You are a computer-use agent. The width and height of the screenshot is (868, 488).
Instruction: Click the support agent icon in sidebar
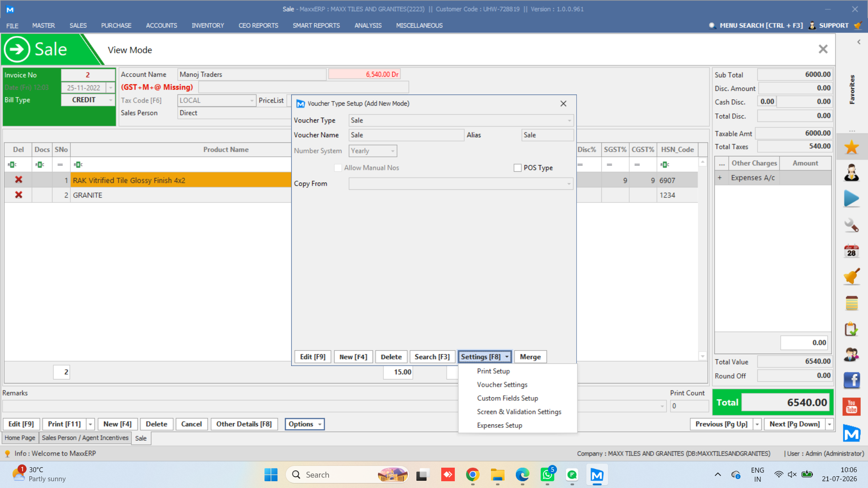pos(851,173)
